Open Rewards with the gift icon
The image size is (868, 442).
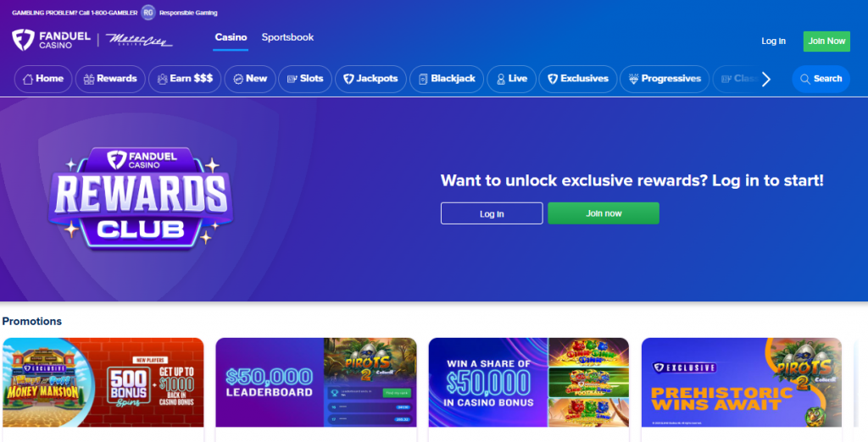(x=110, y=79)
